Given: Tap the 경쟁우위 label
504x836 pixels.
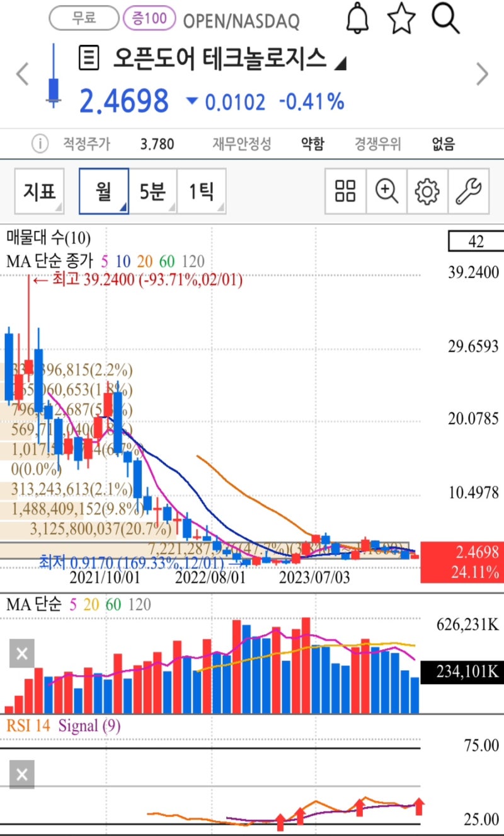Looking at the screenshot, I should 378,144.
